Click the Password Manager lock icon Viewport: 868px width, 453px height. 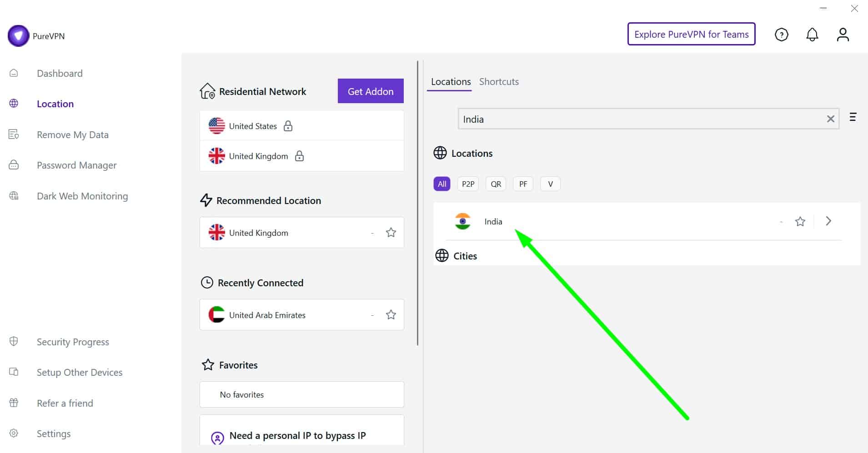(14, 165)
